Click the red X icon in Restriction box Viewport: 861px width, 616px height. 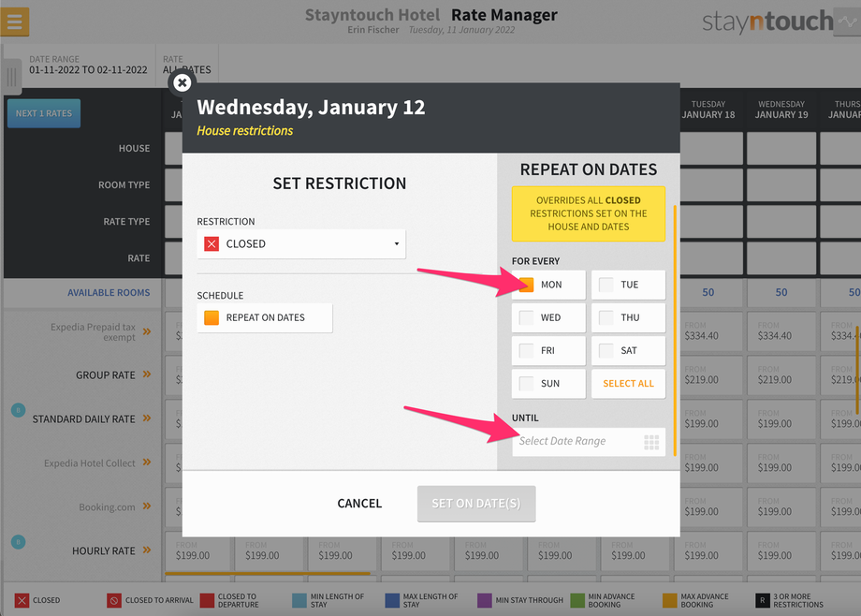212,244
